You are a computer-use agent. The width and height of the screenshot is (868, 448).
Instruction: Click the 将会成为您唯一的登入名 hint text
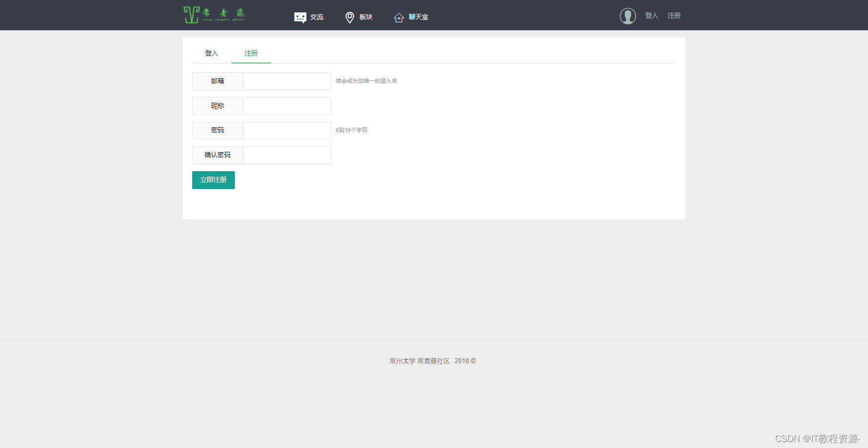[x=366, y=81]
